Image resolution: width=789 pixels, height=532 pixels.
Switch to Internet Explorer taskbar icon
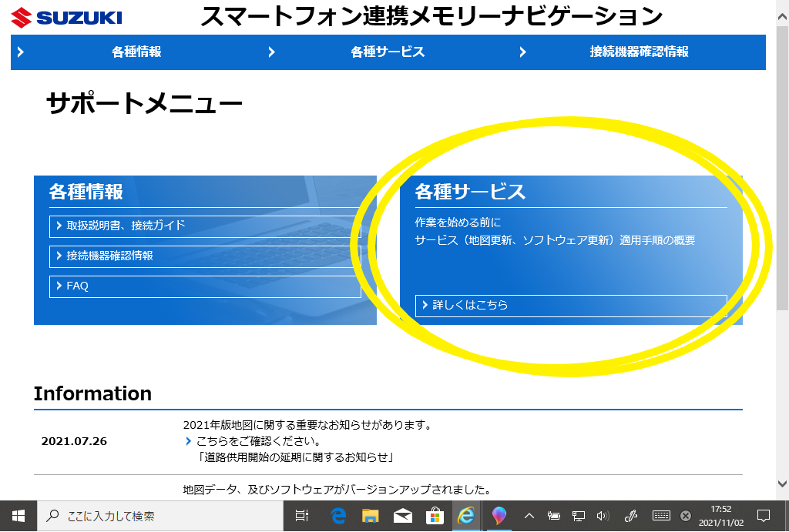point(466,516)
